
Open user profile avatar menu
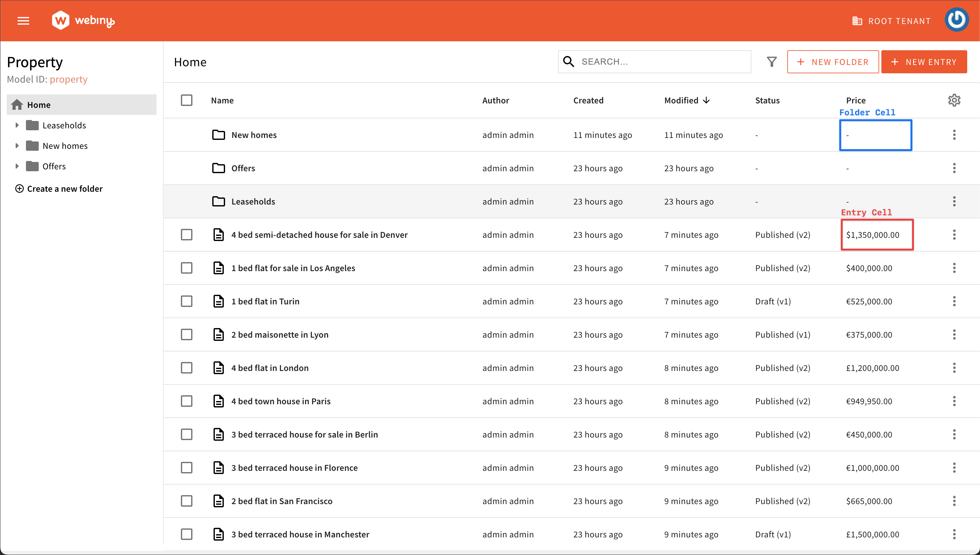click(956, 20)
